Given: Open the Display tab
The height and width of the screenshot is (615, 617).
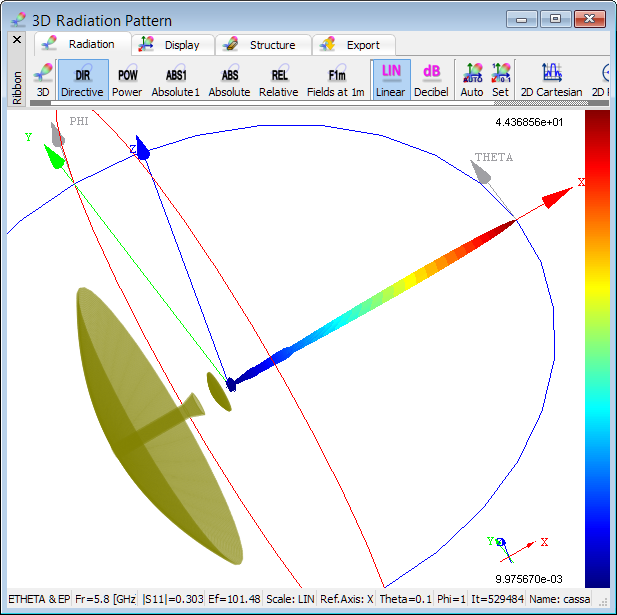Looking at the screenshot, I should point(170,45).
